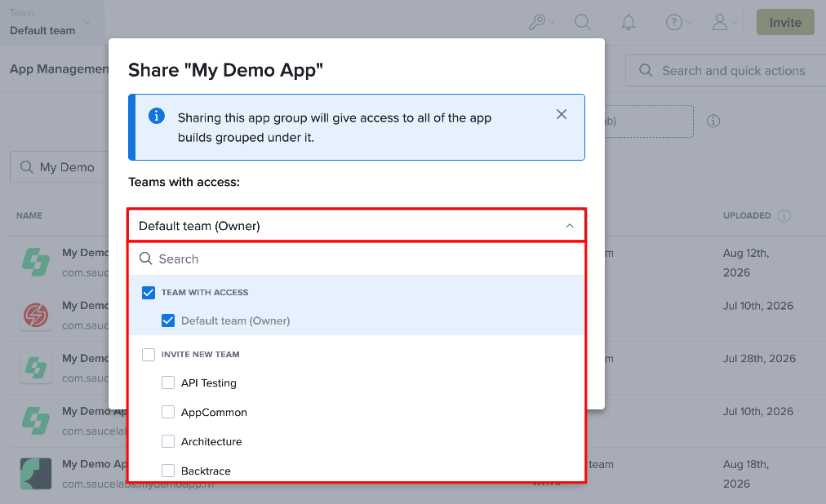Open the API key icon menu
Viewport: 826px width, 504px height.
tap(541, 22)
